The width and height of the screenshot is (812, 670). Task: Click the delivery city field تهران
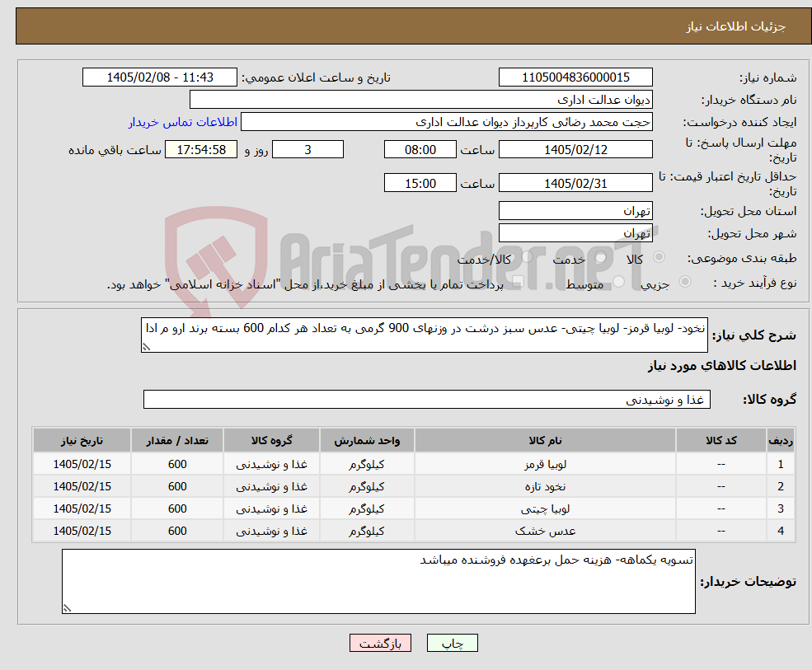pyautogui.click(x=575, y=233)
